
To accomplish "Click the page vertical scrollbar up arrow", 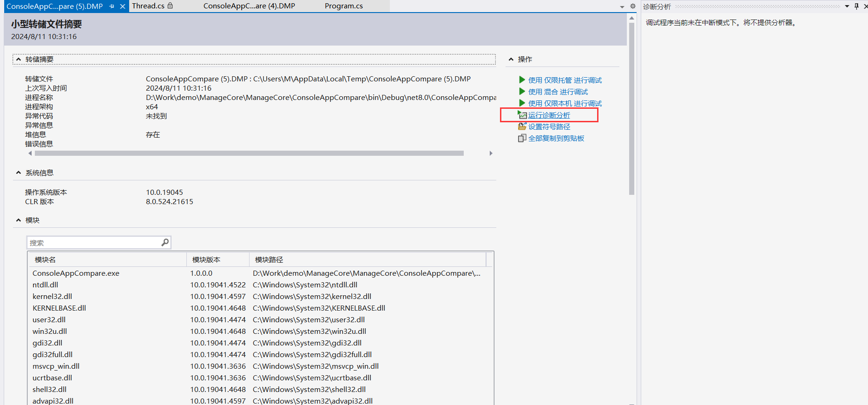I will (x=631, y=18).
